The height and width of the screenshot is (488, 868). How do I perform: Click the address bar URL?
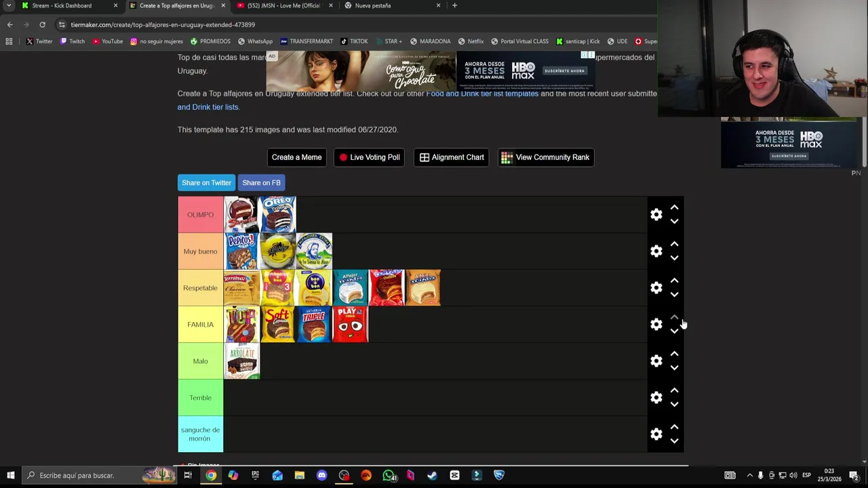pos(163,24)
